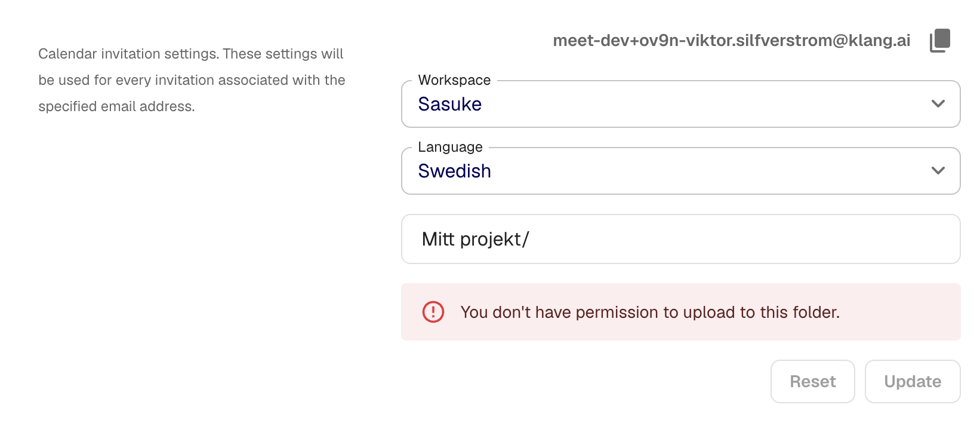Click the permission error text to dismiss it
The height and width of the screenshot is (423, 980).
(x=649, y=312)
